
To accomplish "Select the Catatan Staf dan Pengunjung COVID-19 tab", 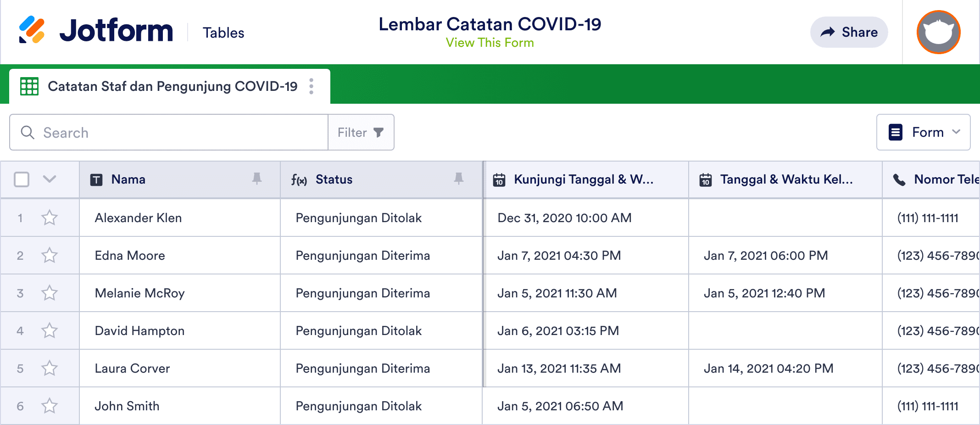I will coord(172,86).
